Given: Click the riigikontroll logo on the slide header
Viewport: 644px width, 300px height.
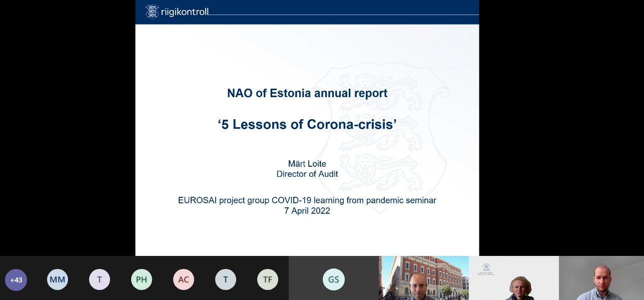Looking at the screenshot, I should coord(177,12).
